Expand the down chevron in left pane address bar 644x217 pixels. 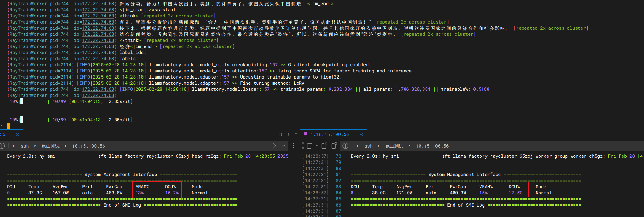tap(284, 146)
